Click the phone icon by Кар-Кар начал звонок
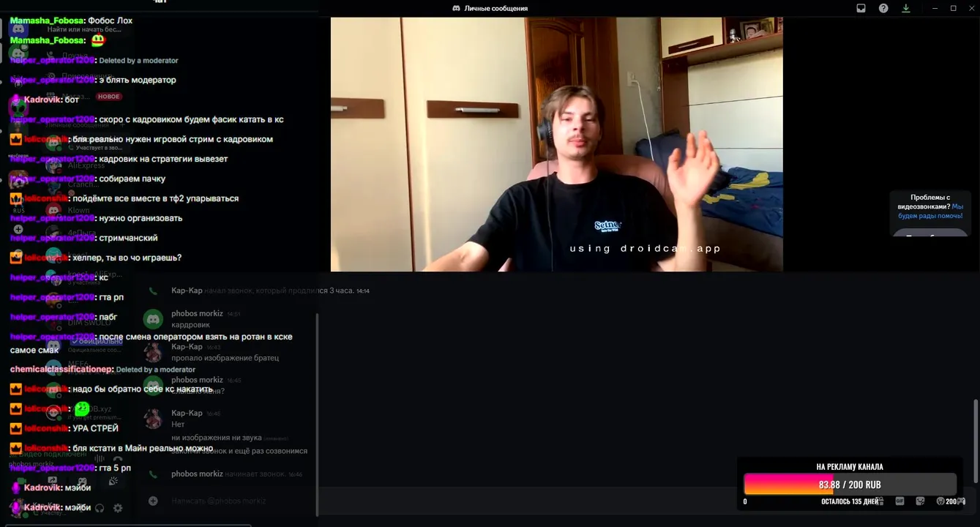Screen dimensions: 980x527 [x=153, y=291]
